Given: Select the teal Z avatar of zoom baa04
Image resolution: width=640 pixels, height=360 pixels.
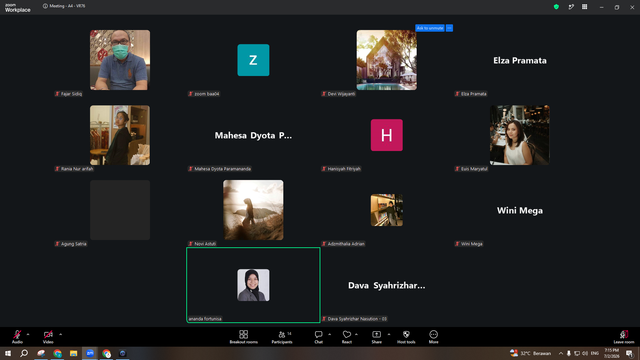Looking at the screenshot, I should click(253, 60).
